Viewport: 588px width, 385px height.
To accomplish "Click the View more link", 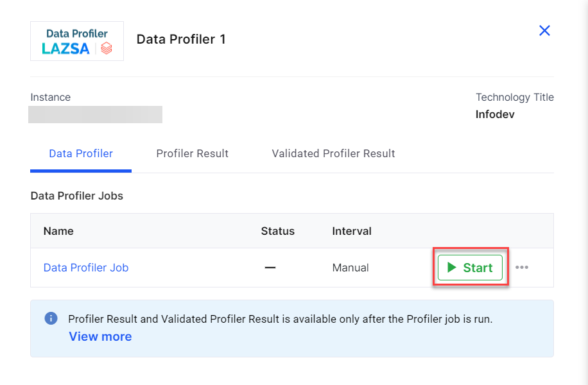I will coord(100,336).
